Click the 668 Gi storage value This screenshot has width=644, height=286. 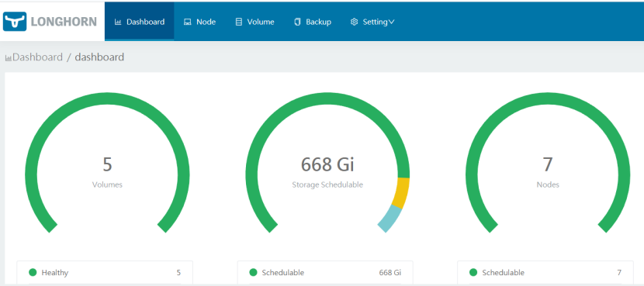pyautogui.click(x=327, y=164)
